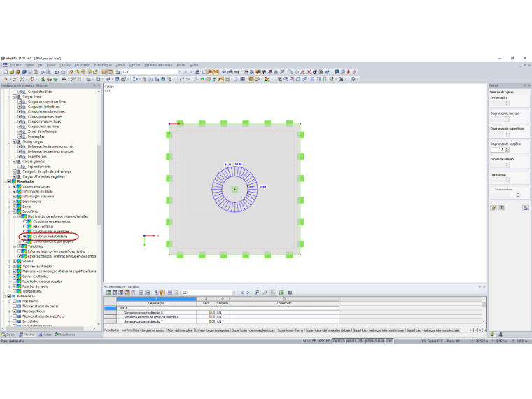Screen dimensions: 532x399
Task: Open the Ficheiro menu
Action: tap(15, 65)
